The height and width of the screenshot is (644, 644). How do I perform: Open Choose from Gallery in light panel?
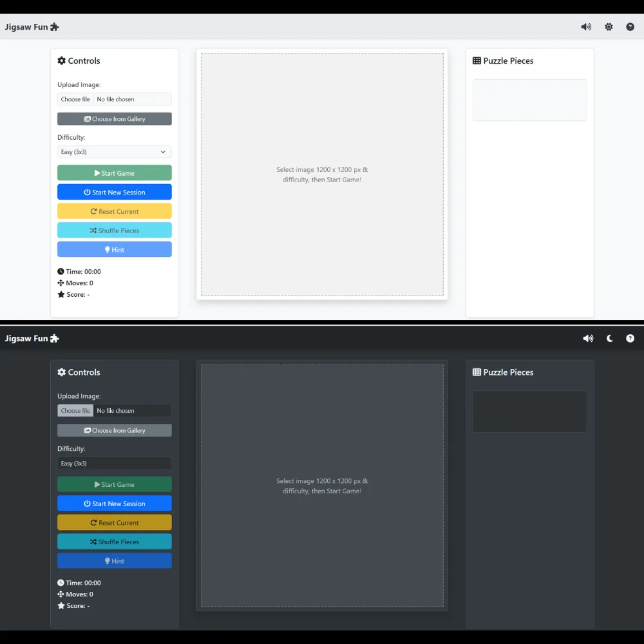[115, 118]
